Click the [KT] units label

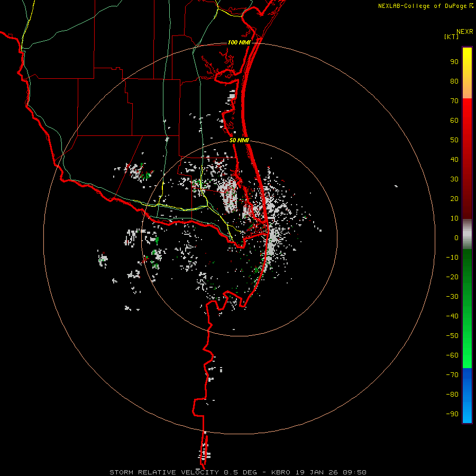click(x=452, y=36)
